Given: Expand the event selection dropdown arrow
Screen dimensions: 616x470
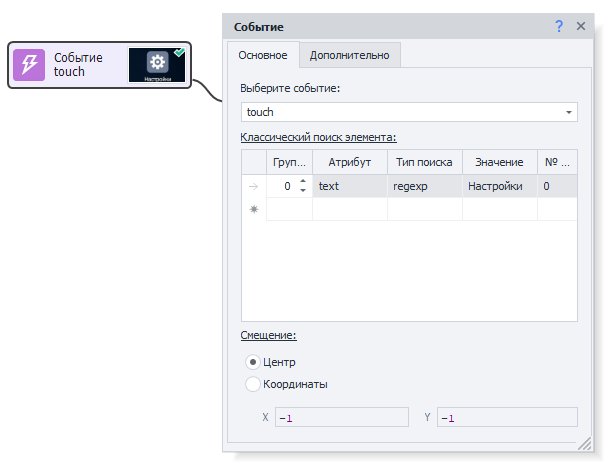Looking at the screenshot, I should coord(569,112).
